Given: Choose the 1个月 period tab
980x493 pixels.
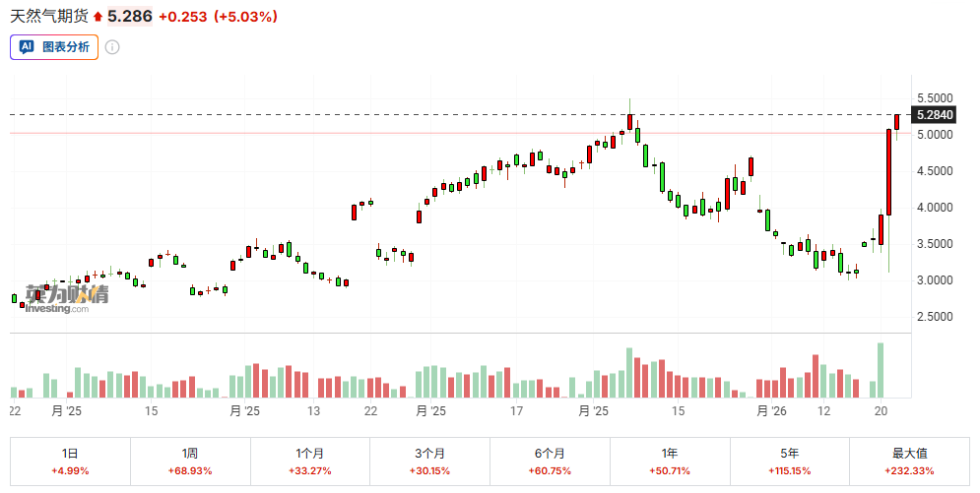Looking at the screenshot, I should 310,461.
